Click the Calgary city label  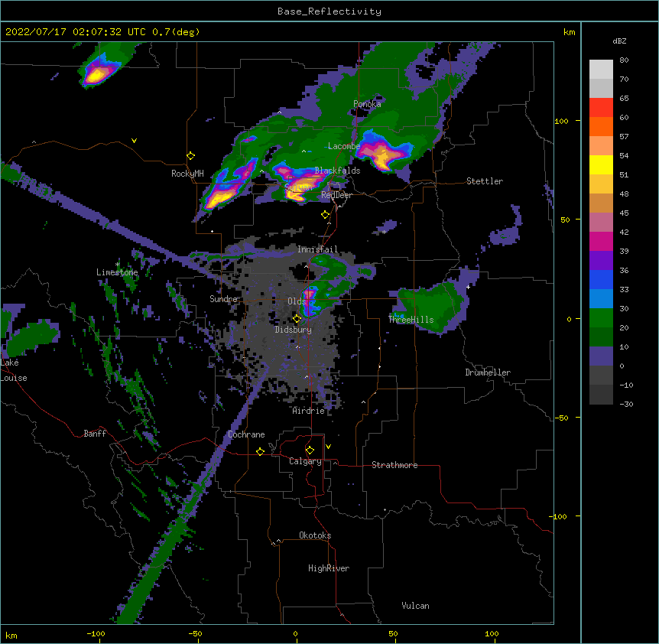point(305,461)
